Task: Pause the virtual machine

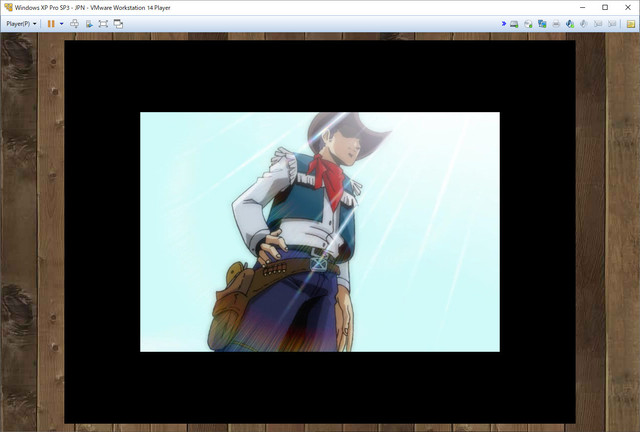Action: tap(51, 24)
